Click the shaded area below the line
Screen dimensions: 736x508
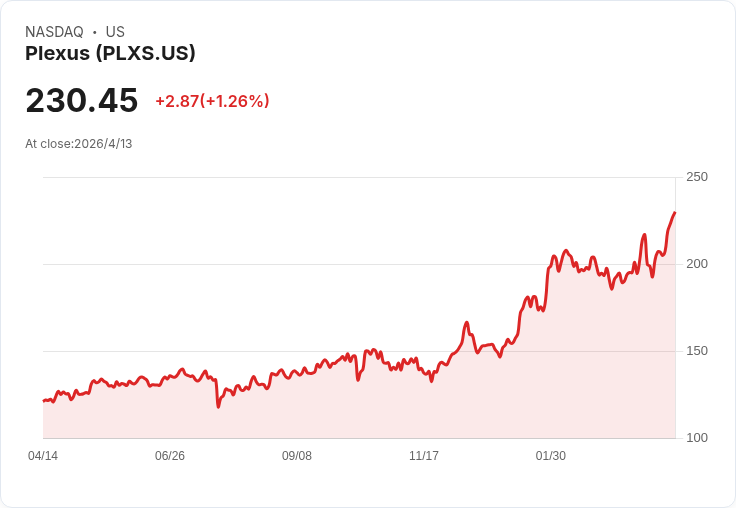(400, 410)
